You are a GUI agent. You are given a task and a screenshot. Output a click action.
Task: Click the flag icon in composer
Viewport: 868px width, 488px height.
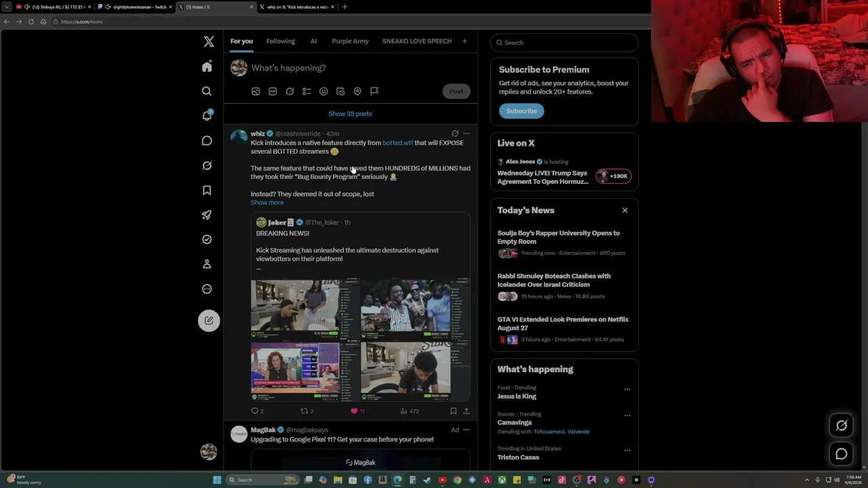click(x=374, y=91)
